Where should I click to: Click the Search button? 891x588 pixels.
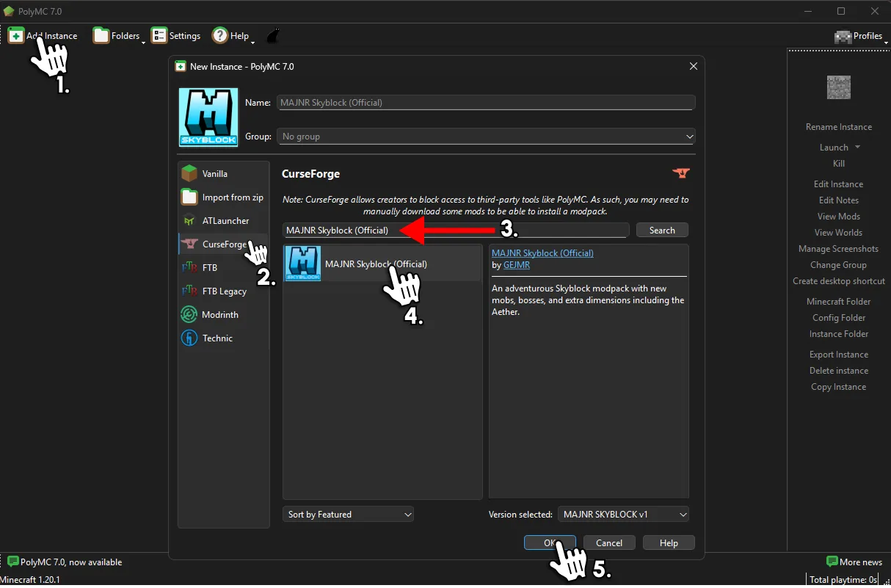coord(661,230)
